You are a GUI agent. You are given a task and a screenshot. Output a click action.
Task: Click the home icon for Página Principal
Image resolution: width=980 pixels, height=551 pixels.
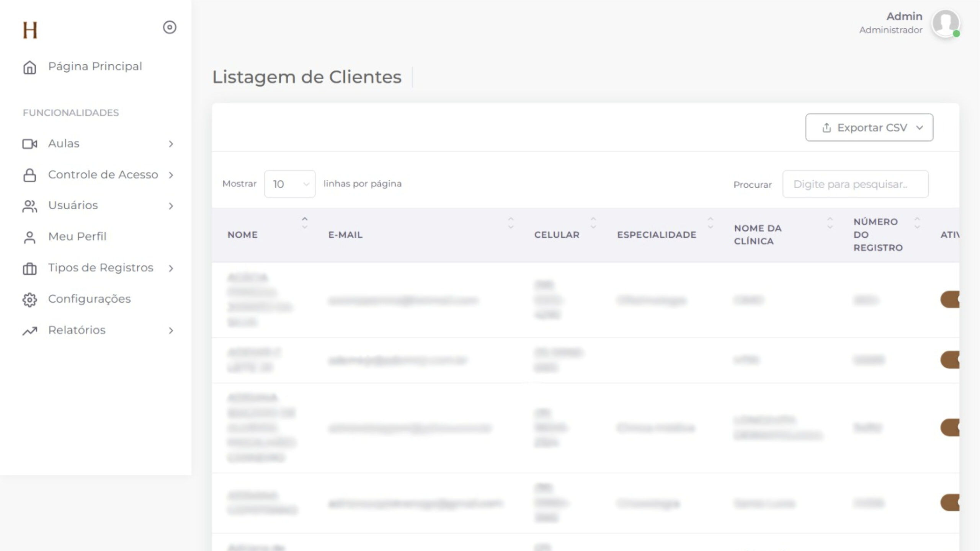[29, 67]
